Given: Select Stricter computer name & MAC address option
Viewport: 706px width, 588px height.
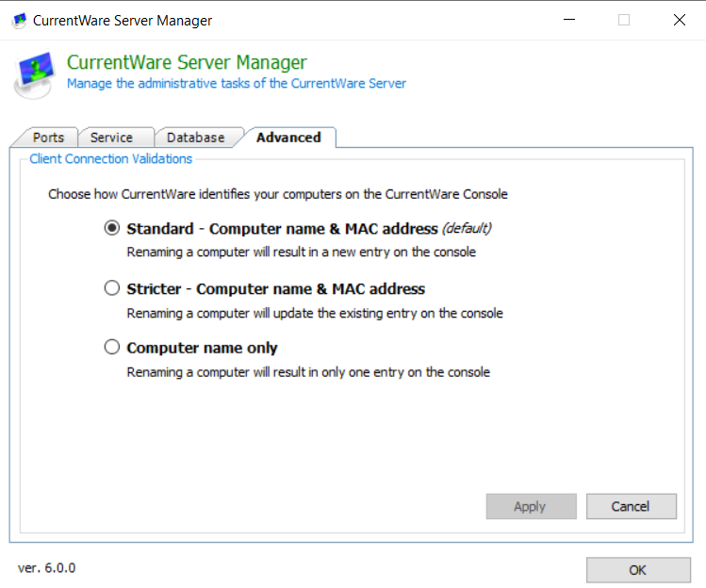Looking at the screenshot, I should click(112, 287).
